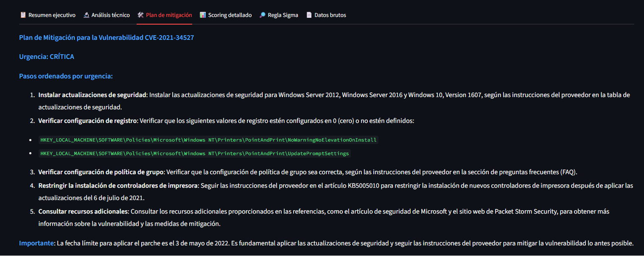Switch to the Análisis técnico tab
Viewport: 644px width, 256px height.
(111, 15)
